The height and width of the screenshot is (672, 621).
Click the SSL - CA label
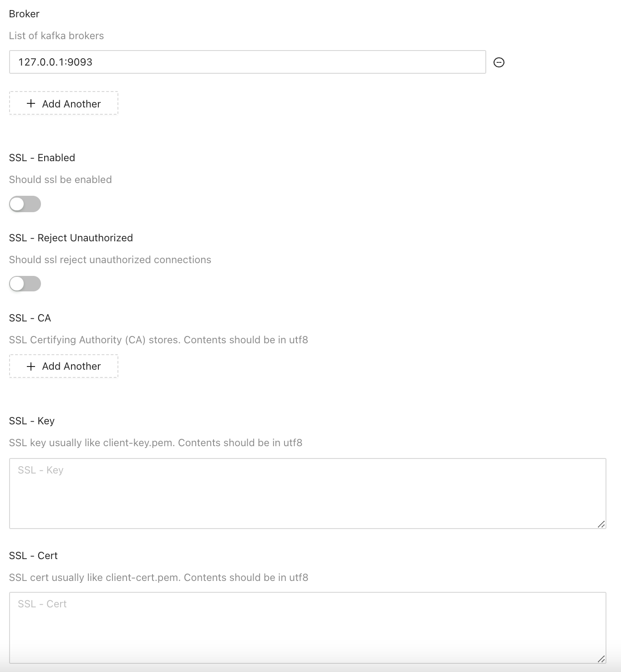[30, 318]
